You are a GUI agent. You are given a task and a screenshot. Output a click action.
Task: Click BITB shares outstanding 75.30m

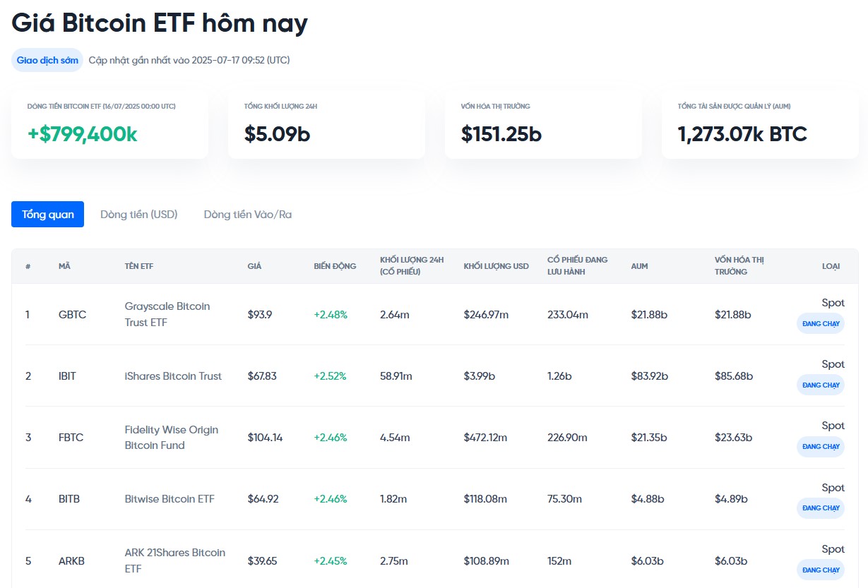pyautogui.click(x=564, y=498)
